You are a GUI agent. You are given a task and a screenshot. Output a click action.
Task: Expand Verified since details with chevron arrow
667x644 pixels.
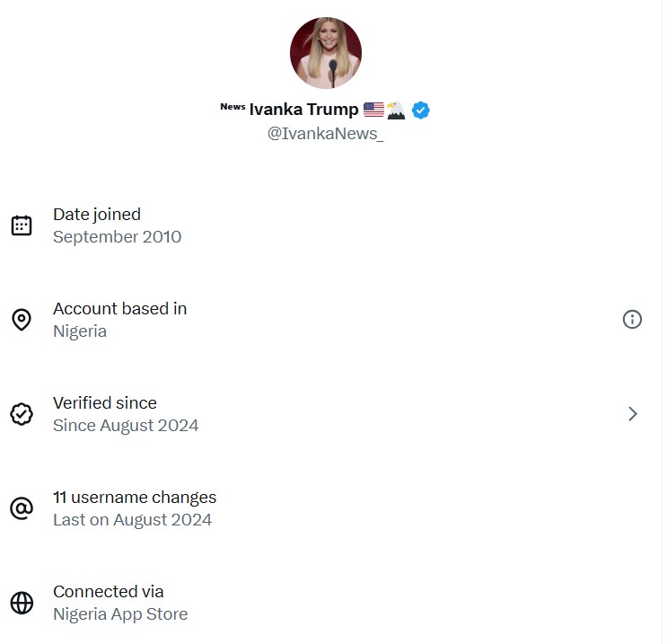click(x=632, y=413)
